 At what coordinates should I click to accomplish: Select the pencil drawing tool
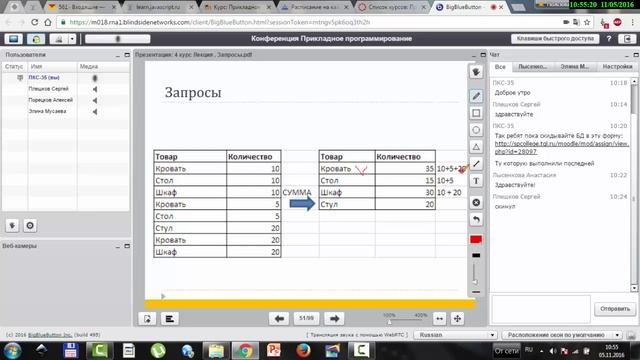pyautogui.click(x=476, y=96)
